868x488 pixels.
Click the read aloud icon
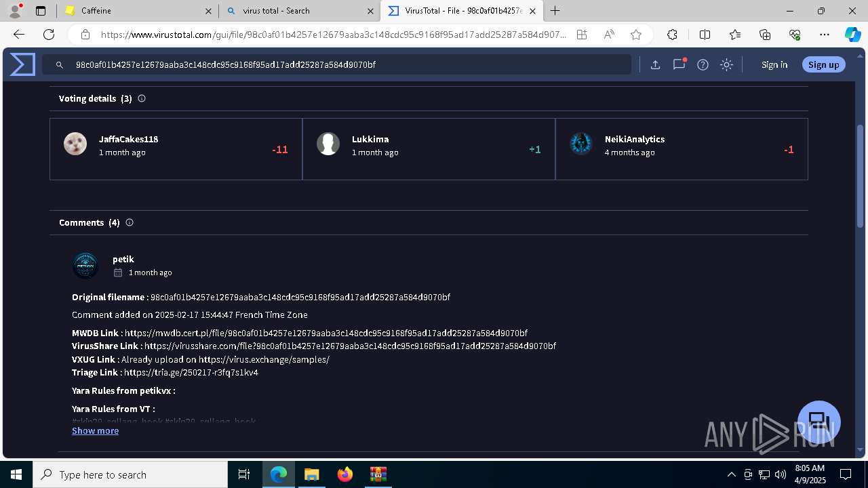[x=609, y=35]
